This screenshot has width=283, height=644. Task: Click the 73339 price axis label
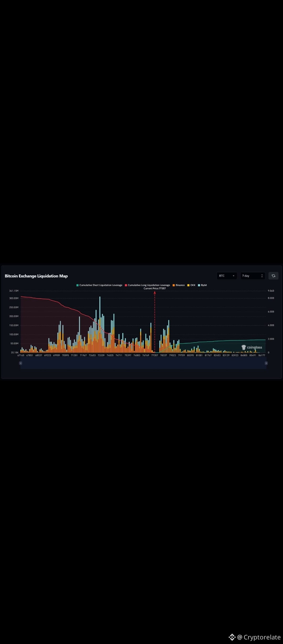[x=101, y=356]
